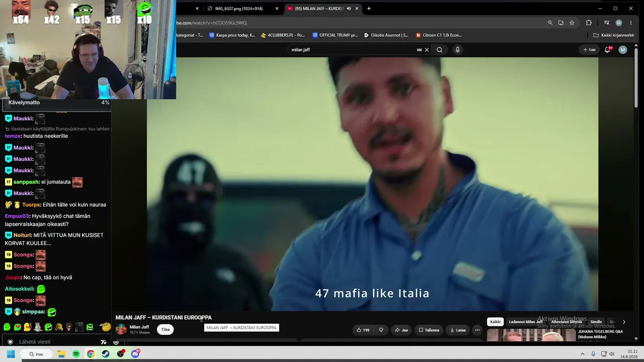Click the install app icon in address bar
This screenshot has width=644, height=362.
click(561, 23)
